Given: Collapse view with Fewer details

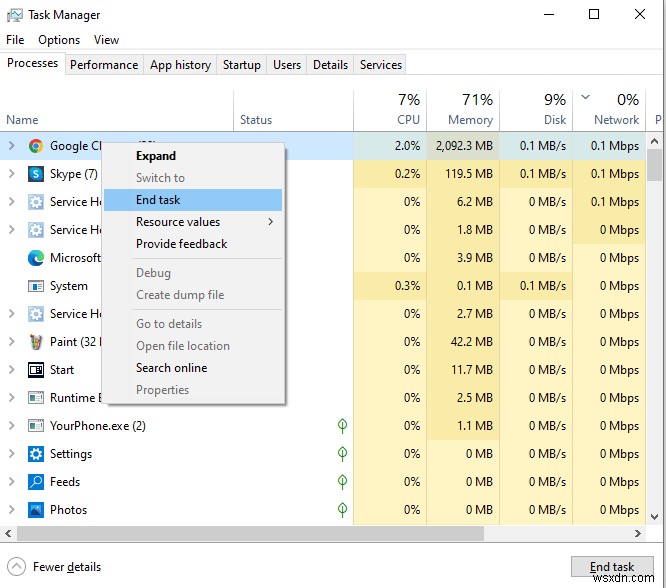Looking at the screenshot, I should pos(57,567).
